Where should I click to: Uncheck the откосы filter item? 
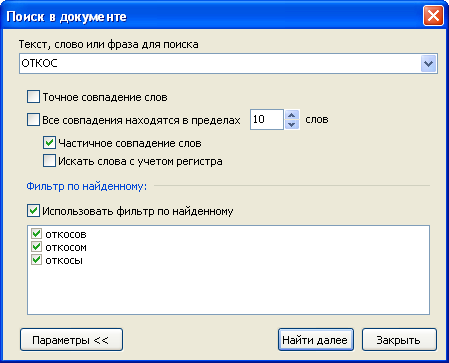36,260
